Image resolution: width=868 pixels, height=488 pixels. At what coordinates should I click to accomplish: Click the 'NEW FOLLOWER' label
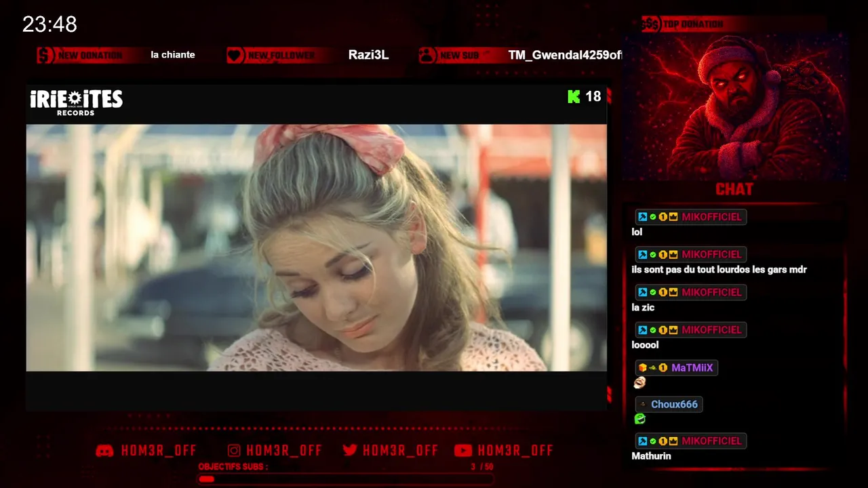281,56
